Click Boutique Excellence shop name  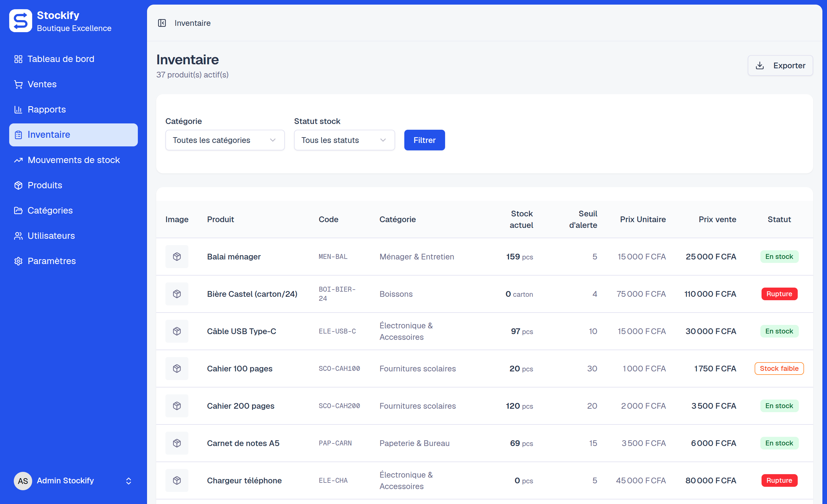[x=74, y=28]
